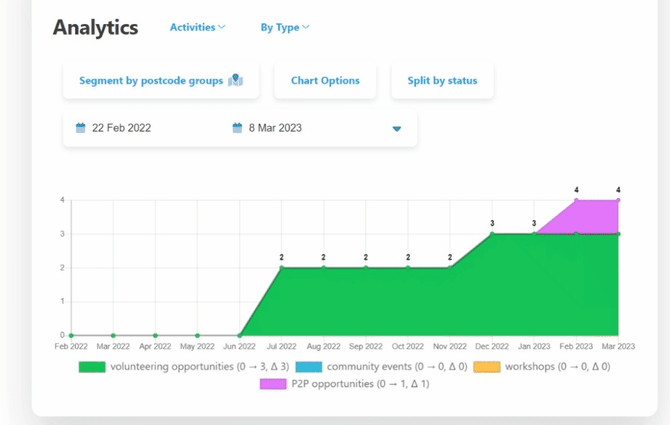Image resolution: width=670 pixels, height=425 pixels.
Task: Click the end date 8 Mar 2023 field
Action: (276, 128)
